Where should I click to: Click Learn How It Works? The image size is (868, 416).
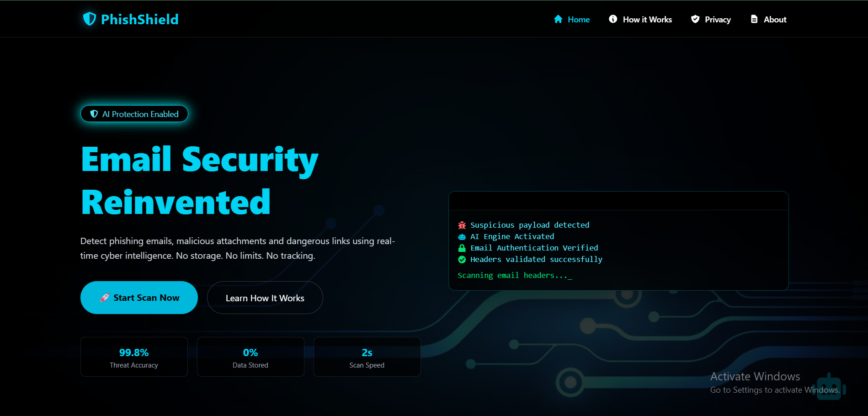[x=265, y=298]
